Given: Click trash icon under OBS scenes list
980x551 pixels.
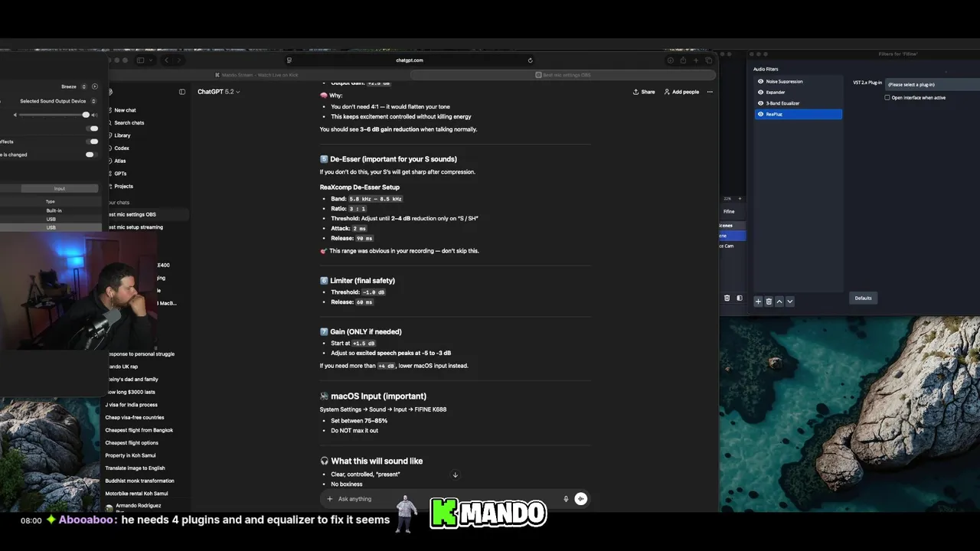Looking at the screenshot, I should pyautogui.click(x=727, y=298).
